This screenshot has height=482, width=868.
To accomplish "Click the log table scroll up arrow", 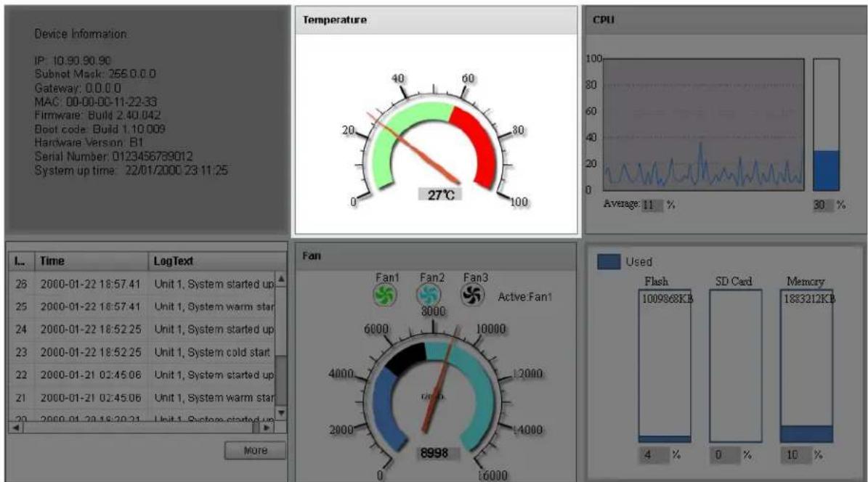I will pyautogui.click(x=281, y=279).
